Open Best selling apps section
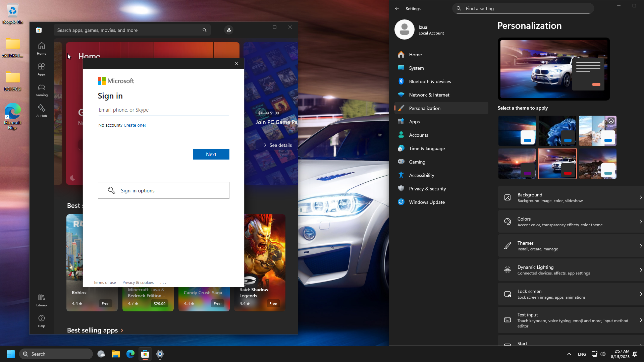Viewport: 644px width, 362px height. pos(95,330)
